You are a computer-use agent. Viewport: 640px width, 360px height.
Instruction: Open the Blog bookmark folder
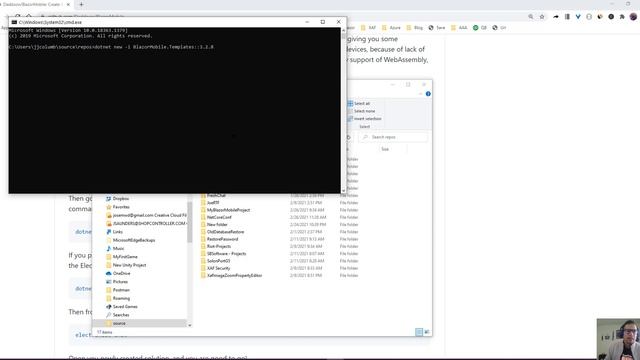click(415, 28)
